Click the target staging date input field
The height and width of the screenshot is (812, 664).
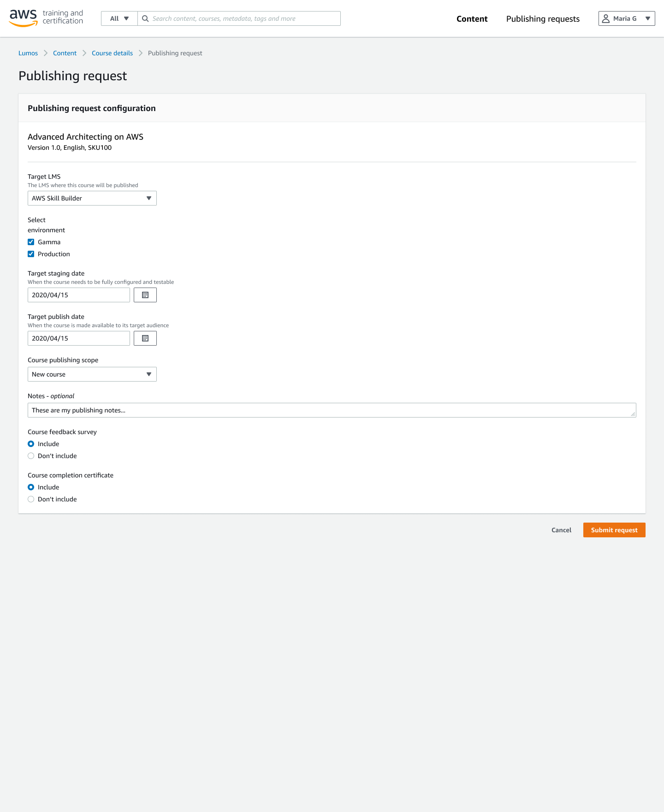click(79, 295)
